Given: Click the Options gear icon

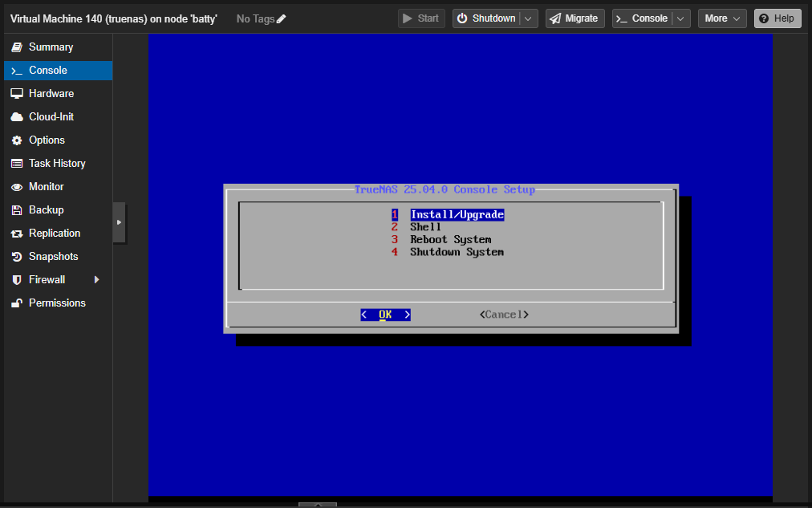Looking at the screenshot, I should point(16,140).
